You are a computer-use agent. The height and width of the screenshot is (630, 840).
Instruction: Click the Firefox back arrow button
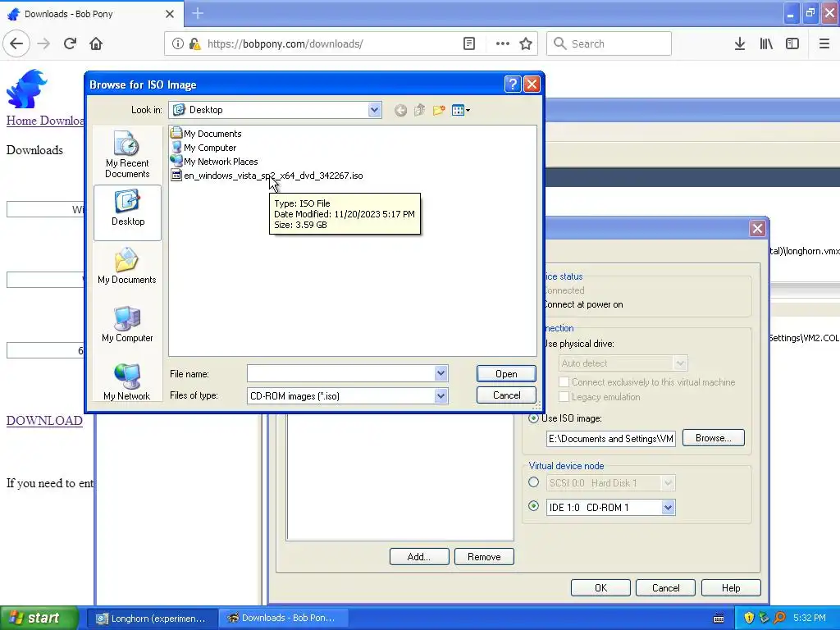pyautogui.click(x=16, y=43)
